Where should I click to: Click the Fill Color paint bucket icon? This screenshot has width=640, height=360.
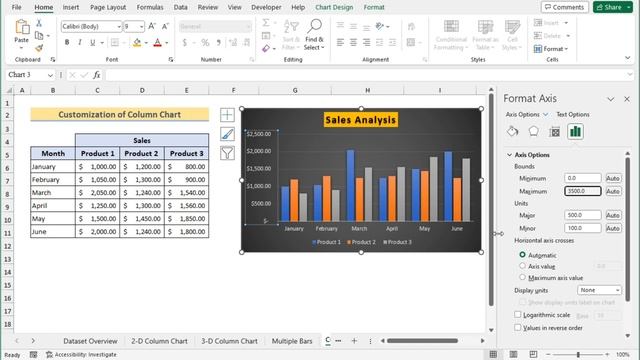(x=137, y=42)
